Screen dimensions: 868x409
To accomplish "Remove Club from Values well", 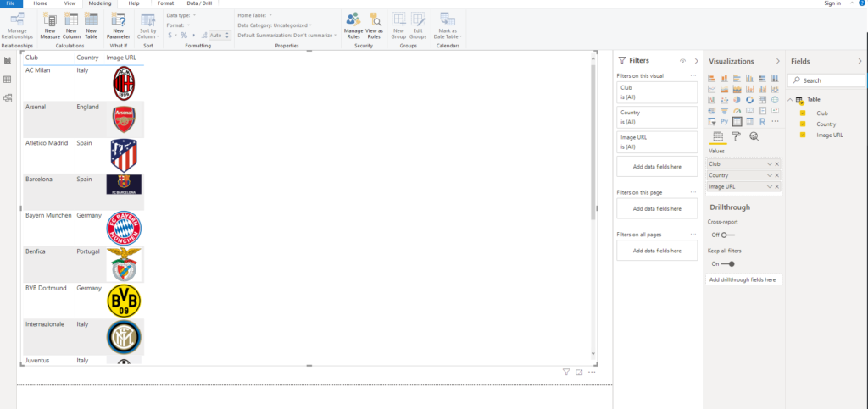I will click(776, 164).
